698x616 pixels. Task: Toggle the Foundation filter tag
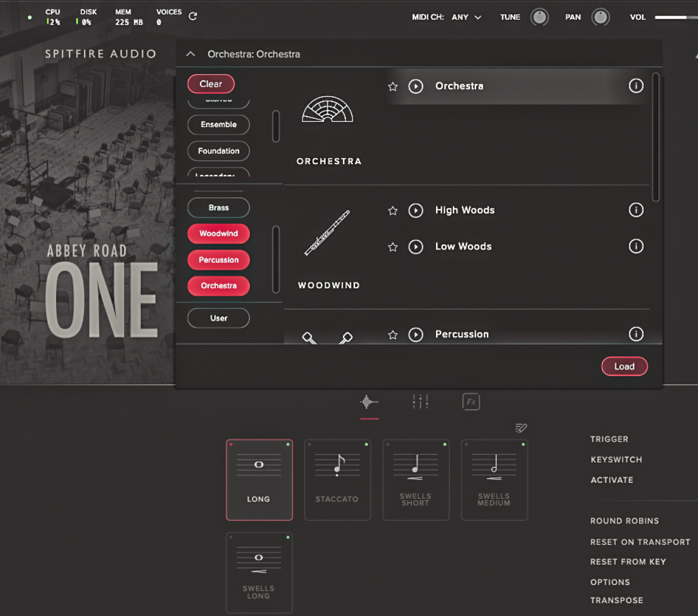pos(218,151)
